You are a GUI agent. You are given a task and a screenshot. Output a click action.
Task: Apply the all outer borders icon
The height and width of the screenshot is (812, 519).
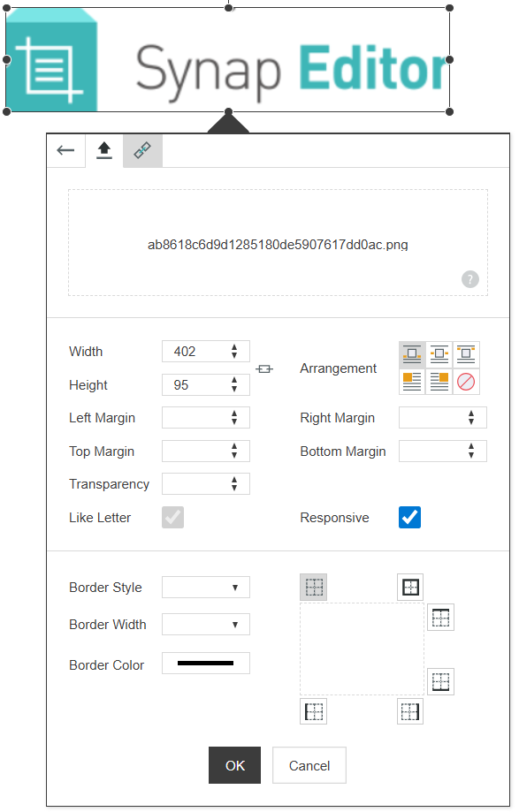click(410, 588)
